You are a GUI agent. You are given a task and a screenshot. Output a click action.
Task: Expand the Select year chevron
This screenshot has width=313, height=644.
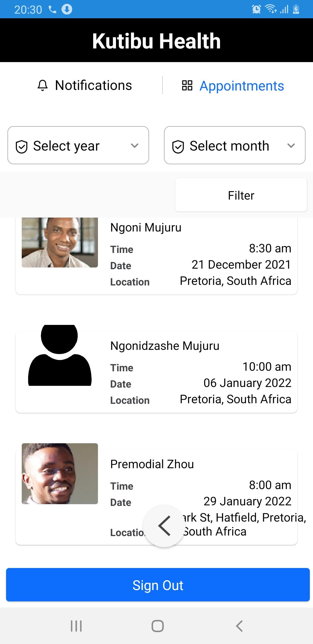(x=134, y=146)
